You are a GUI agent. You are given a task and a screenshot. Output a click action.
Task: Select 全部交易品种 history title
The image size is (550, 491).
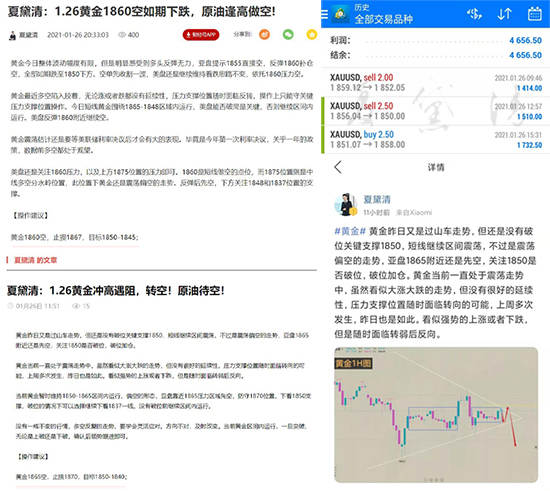(383, 19)
